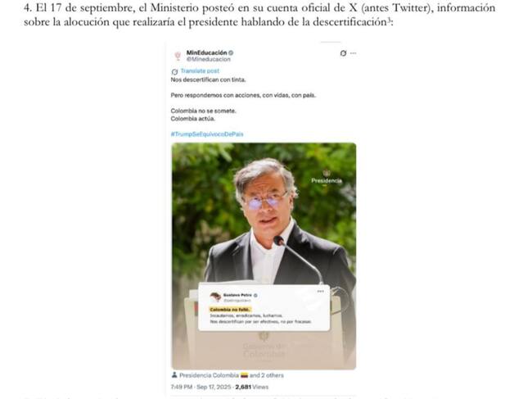Click the MinEducación account name
Screen dimensions: 532x399
206,52
